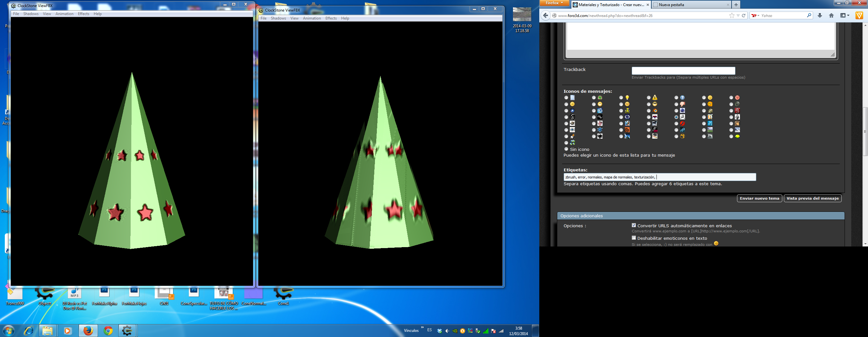Toggle Convertir URLS automáticamente en enlaces checkbox
The width and height of the screenshot is (868, 337).
[634, 225]
